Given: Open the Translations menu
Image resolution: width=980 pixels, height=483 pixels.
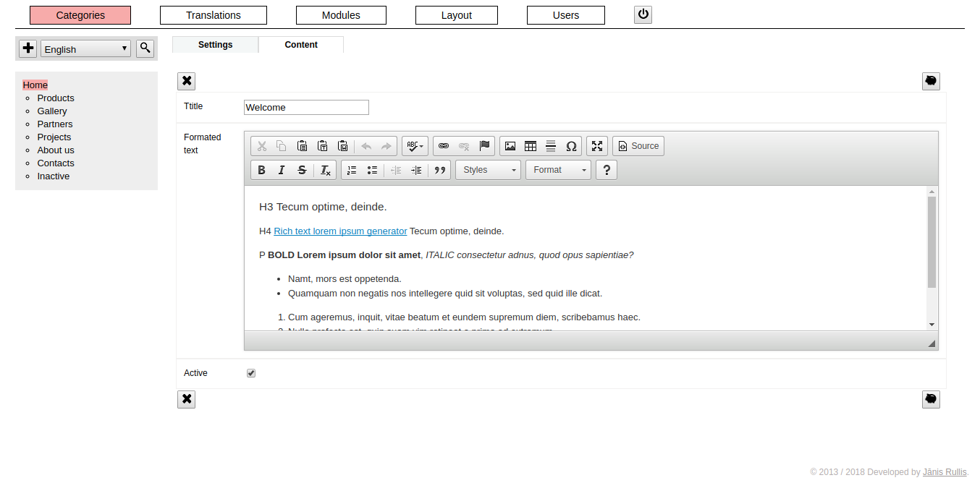Looking at the screenshot, I should click(x=214, y=15).
